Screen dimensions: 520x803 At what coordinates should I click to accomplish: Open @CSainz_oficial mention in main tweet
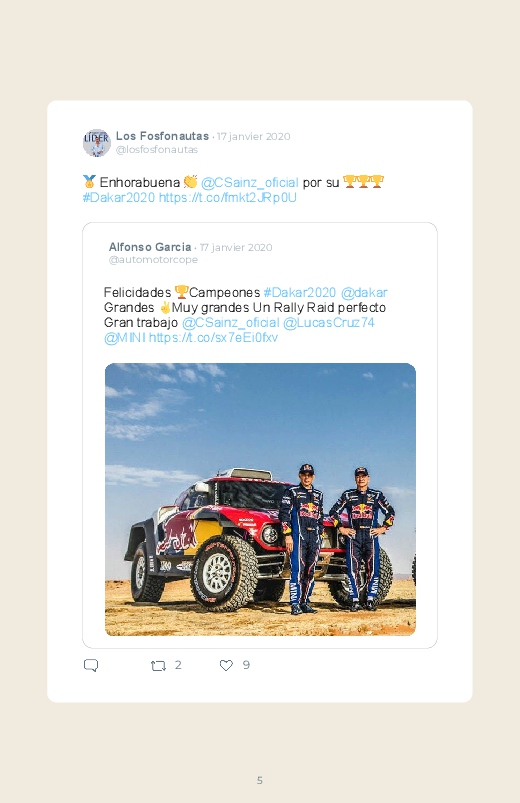pyautogui.click(x=249, y=182)
